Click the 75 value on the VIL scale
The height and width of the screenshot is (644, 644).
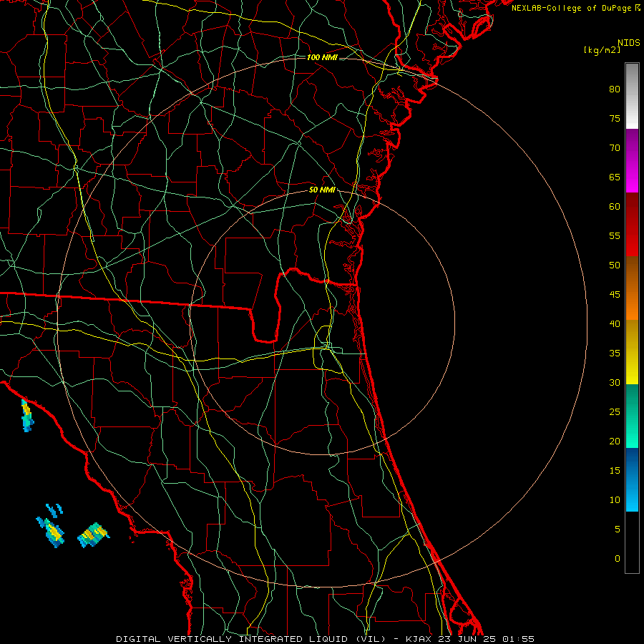point(615,118)
